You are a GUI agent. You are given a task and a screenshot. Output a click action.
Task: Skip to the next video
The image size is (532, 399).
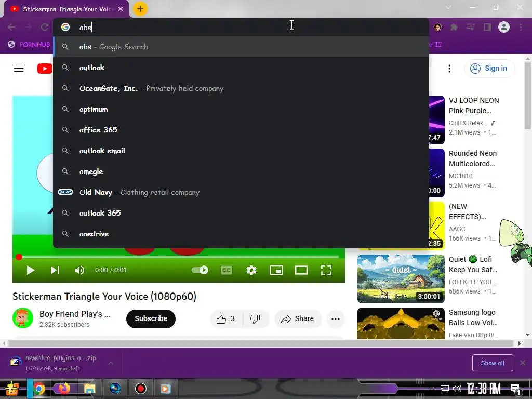coord(55,270)
